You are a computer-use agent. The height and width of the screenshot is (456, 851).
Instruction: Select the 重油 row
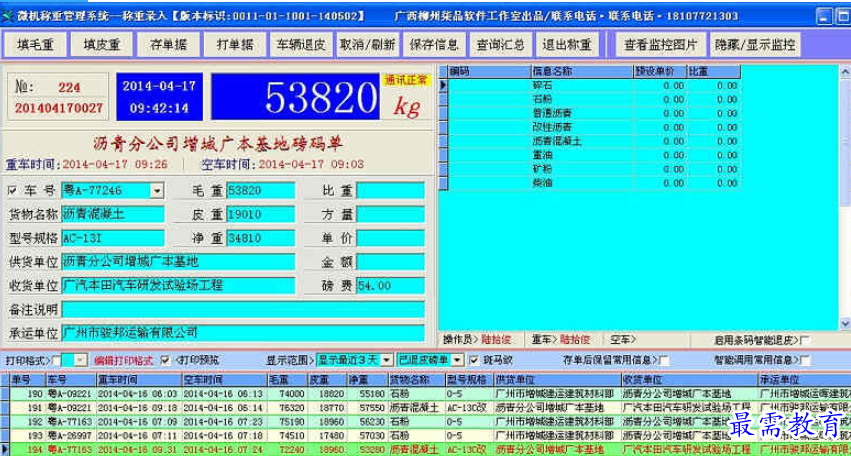pyautogui.click(x=590, y=155)
